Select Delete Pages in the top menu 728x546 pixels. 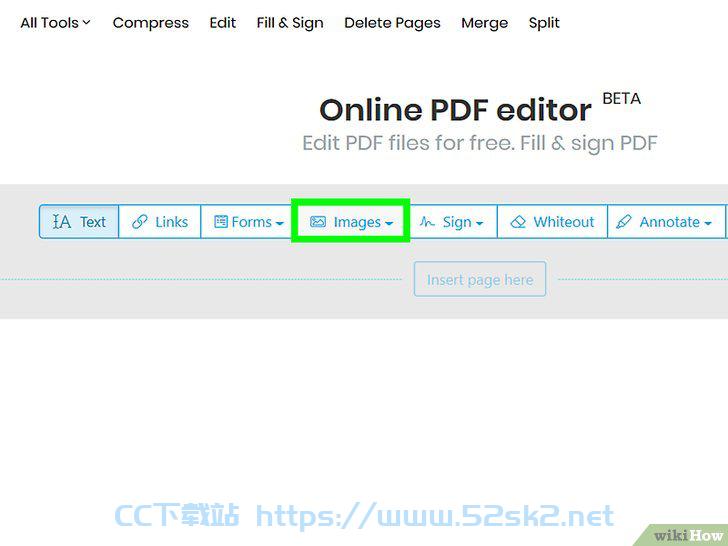pos(392,23)
